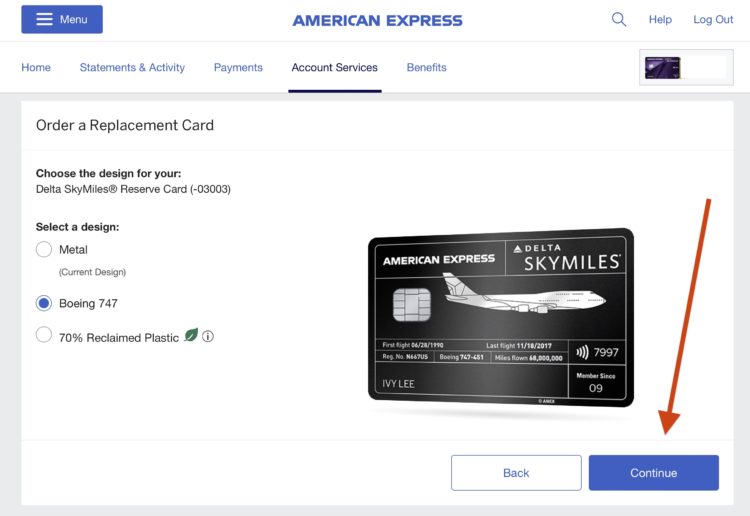Open Statements & Activity tab
The height and width of the screenshot is (516, 750).
pos(132,68)
